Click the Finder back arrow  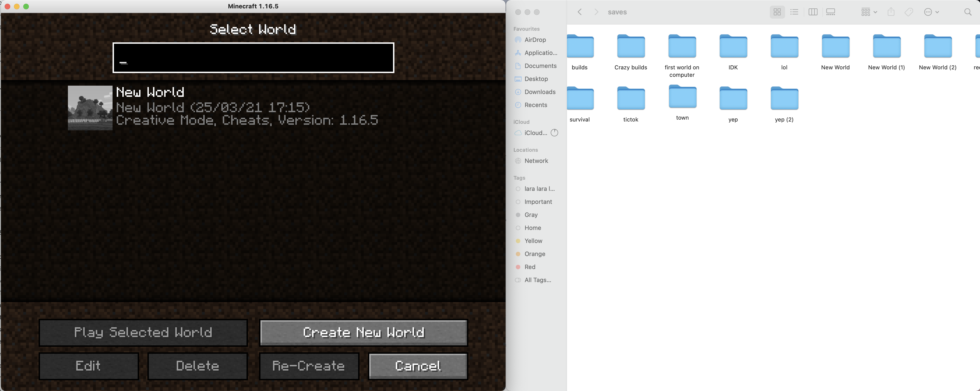tap(580, 12)
